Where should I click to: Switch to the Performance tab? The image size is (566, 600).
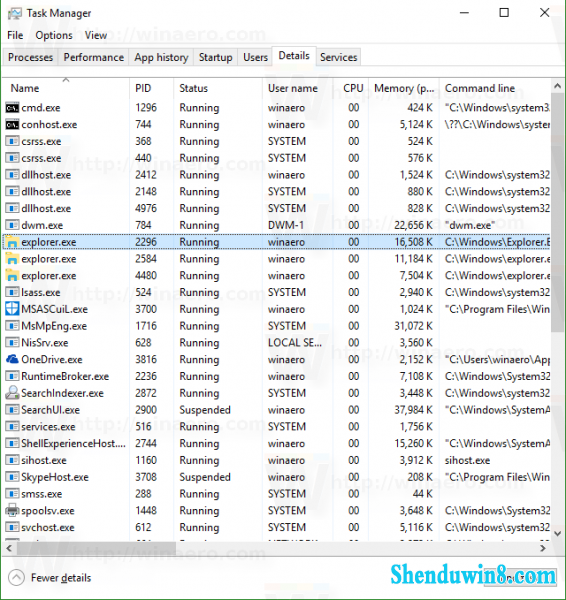click(x=94, y=57)
